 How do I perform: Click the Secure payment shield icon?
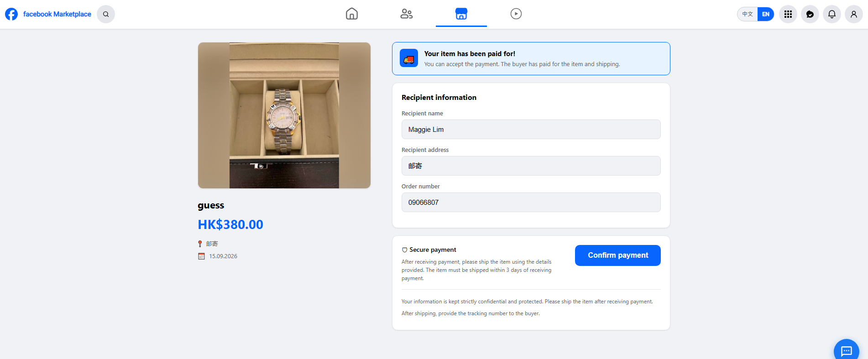pyautogui.click(x=404, y=250)
